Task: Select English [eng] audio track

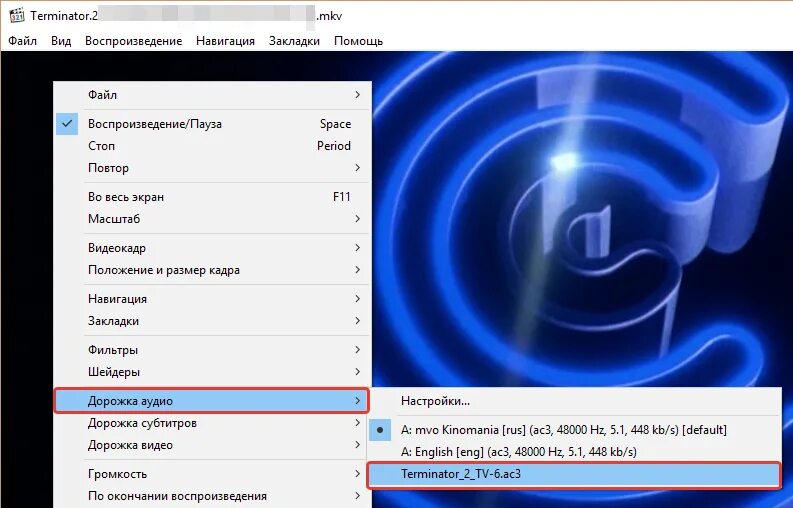Action: coord(575,452)
